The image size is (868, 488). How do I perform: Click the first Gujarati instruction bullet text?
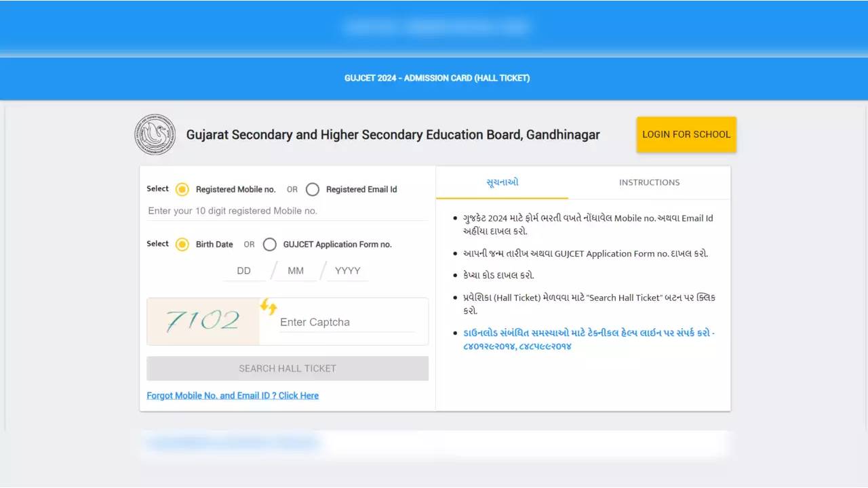pyautogui.click(x=588, y=224)
